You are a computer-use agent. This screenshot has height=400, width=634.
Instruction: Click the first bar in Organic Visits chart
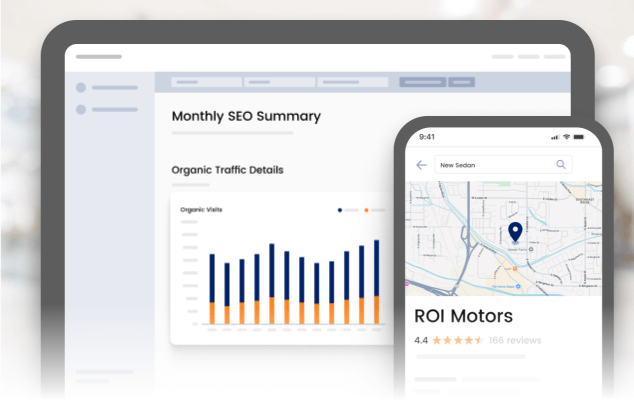pyautogui.click(x=212, y=289)
